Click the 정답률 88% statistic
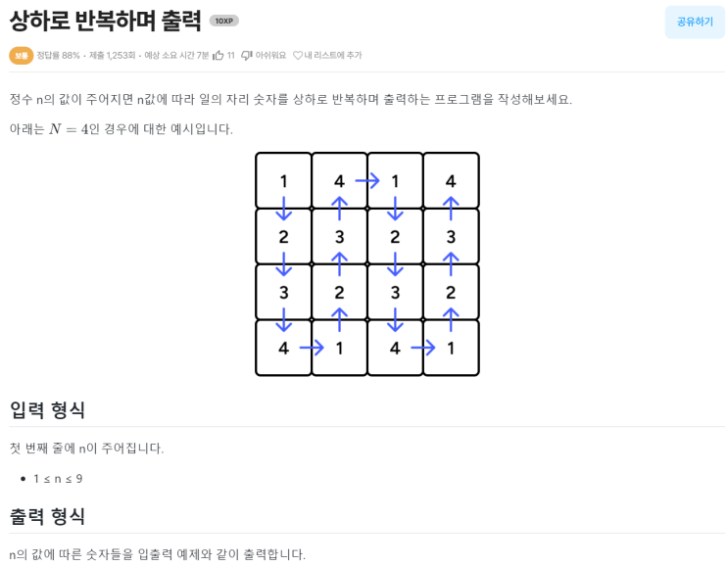This screenshot has height=567, width=728. pyautogui.click(x=59, y=56)
